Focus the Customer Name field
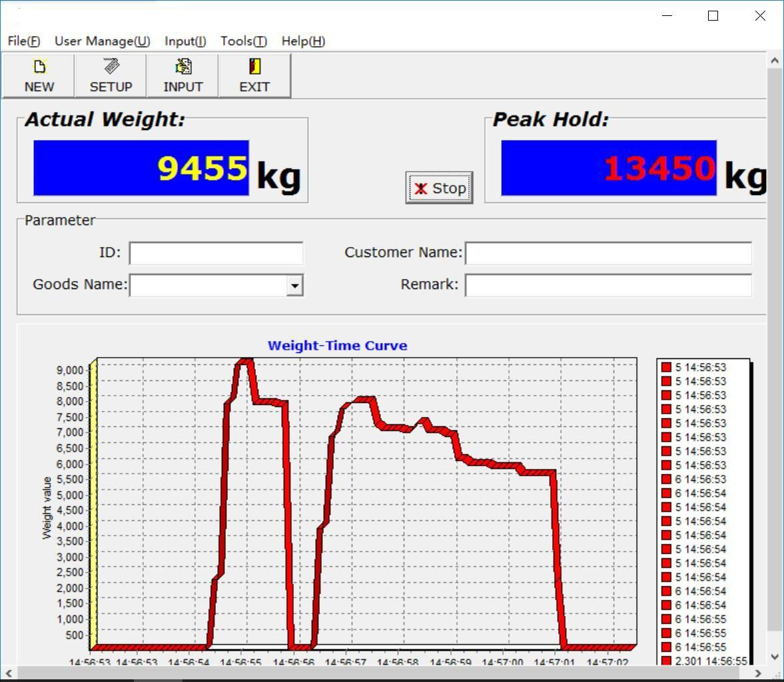The image size is (784, 682). (608, 253)
